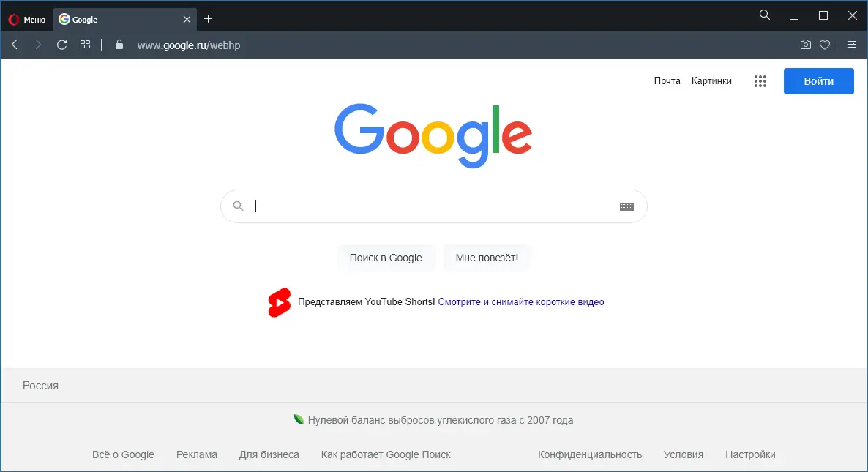This screenshot has width=868, height=472.
Task: Reload the page
Action: tap(62, 45)
